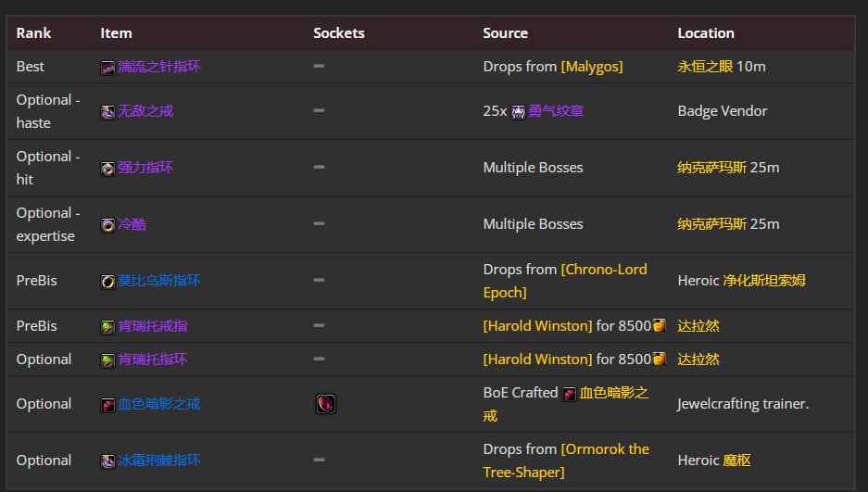Click the Location column header

click(706, 33)
